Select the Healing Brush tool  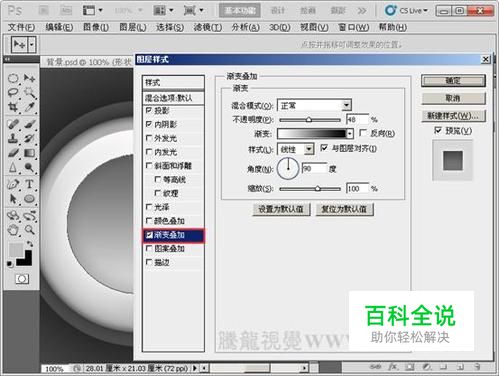click(13, 124)
